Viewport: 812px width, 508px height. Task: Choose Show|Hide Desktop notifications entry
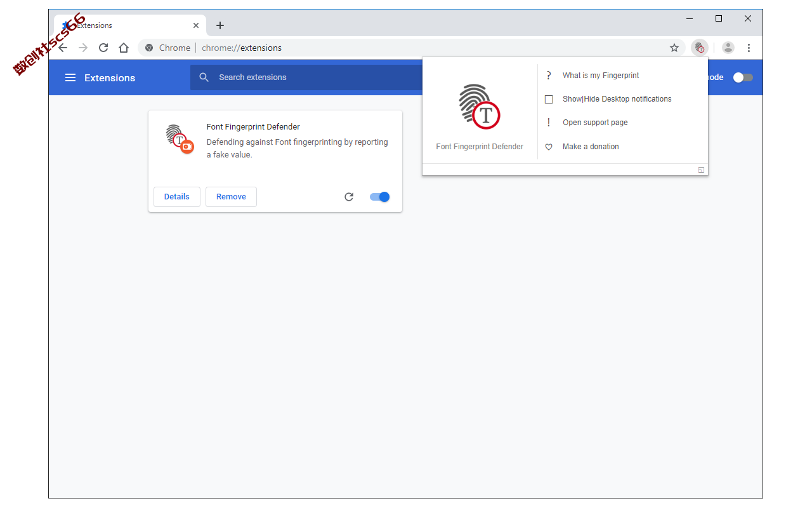617,99
